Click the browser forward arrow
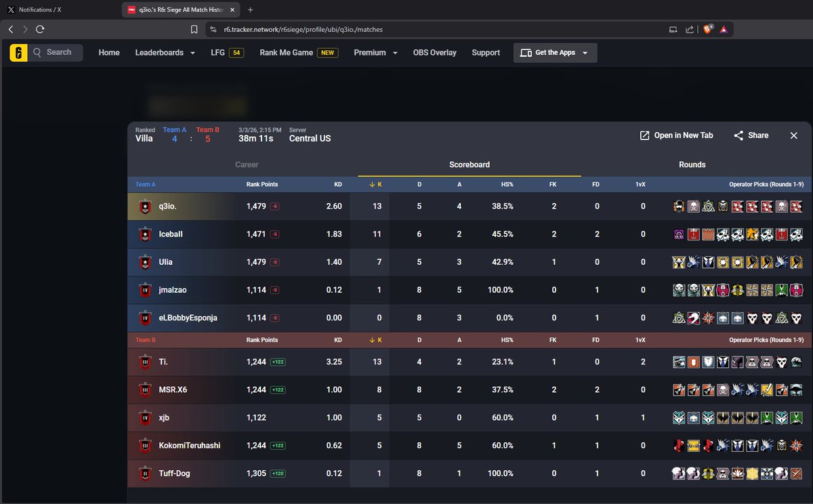The image size is (813, 504). 25,29
